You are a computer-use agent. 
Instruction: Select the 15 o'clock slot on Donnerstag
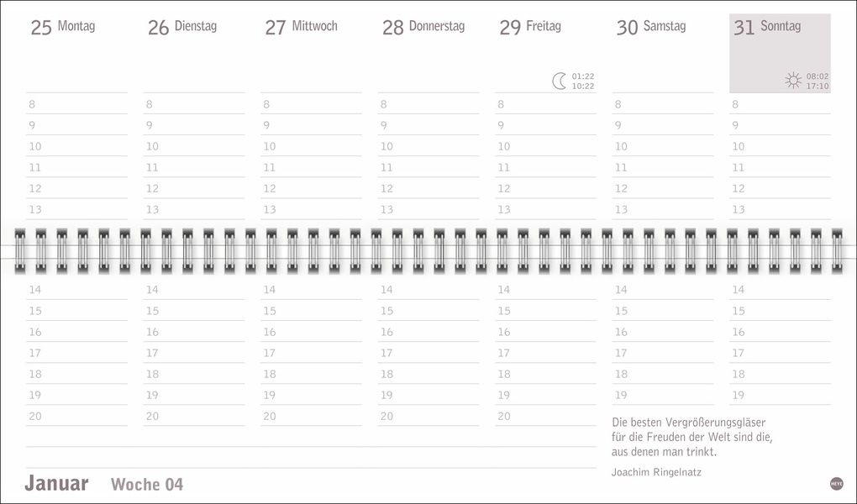pyautogui.click(x=428, y=311)
